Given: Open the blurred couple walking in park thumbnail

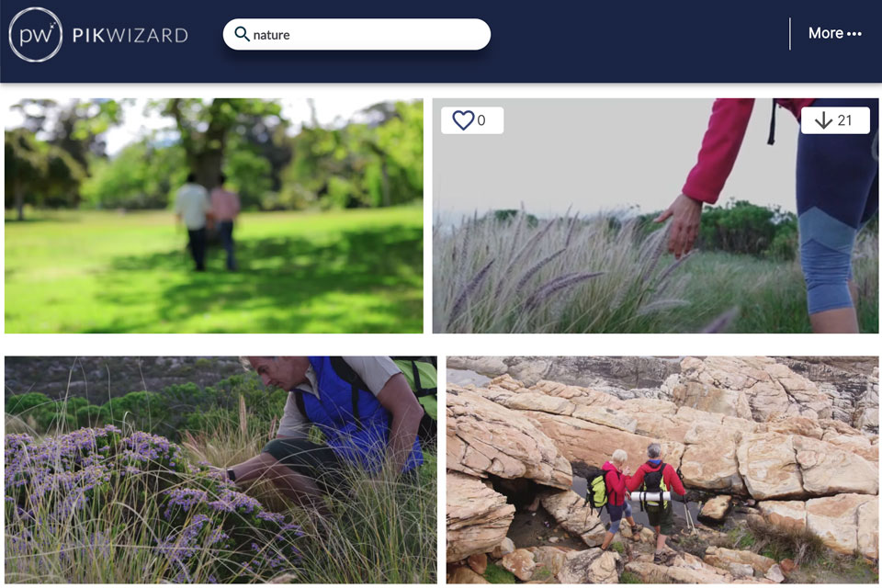Looking at the screenshot, I should click(x=214, y=216).
